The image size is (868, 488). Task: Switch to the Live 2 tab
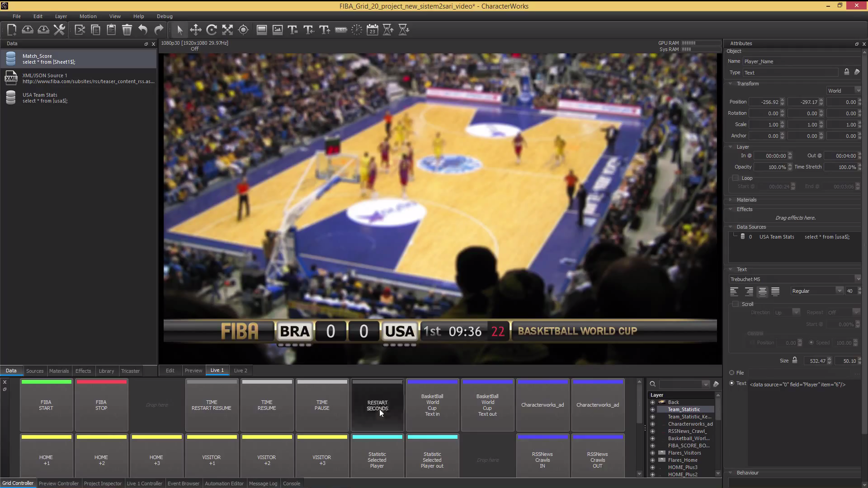(241, 371)
